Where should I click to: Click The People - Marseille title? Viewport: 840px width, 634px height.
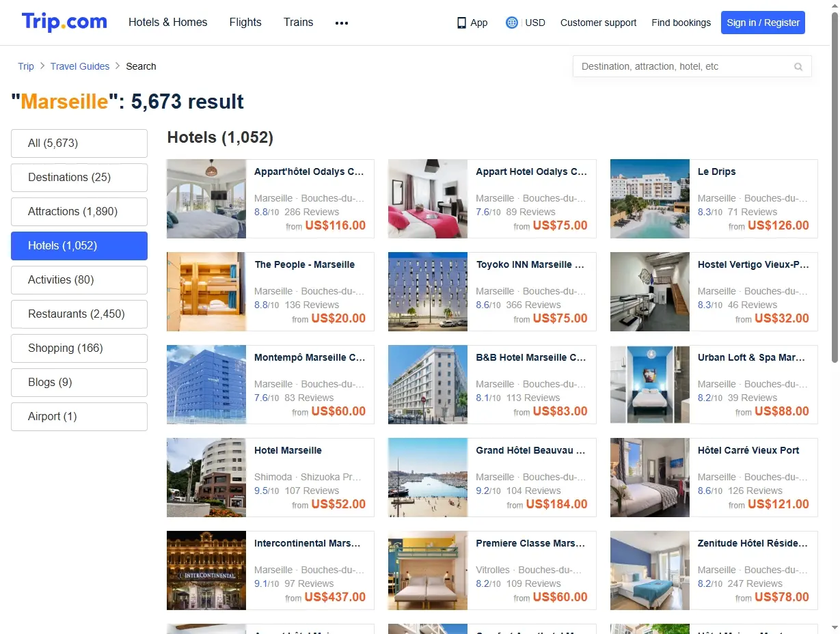click(x=305, y=265)
